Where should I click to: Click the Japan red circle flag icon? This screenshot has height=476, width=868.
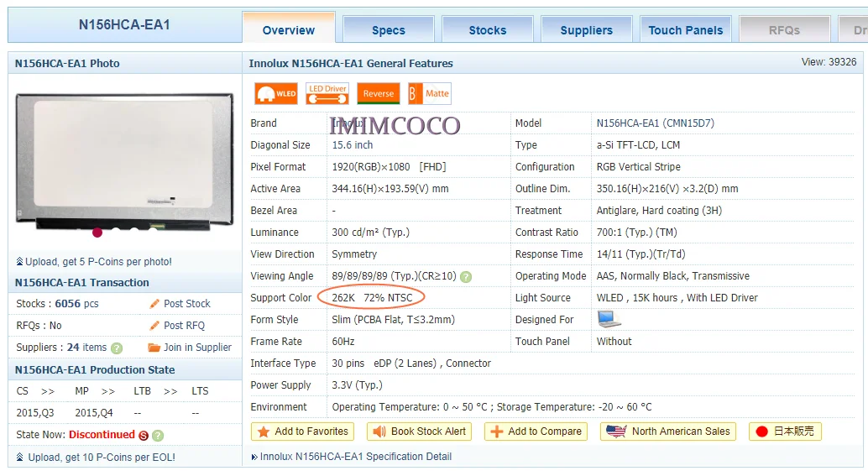[761, 432]
